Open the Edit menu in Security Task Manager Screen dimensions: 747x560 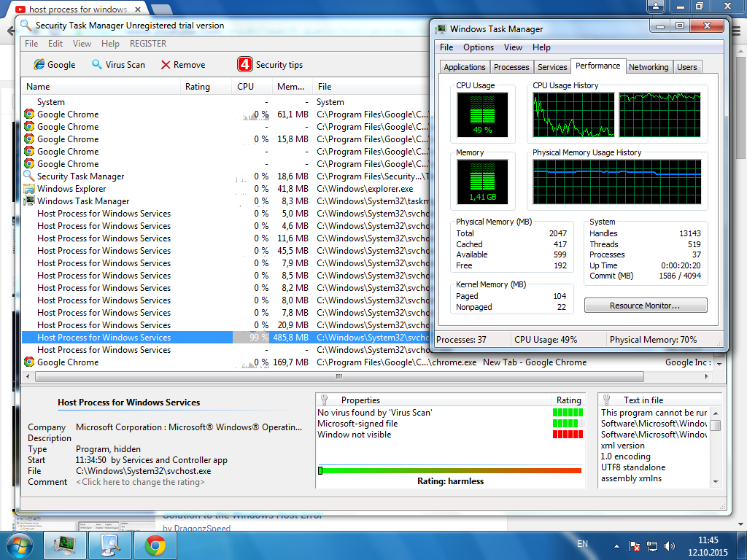pyautogui.click(x=55, y=43)
